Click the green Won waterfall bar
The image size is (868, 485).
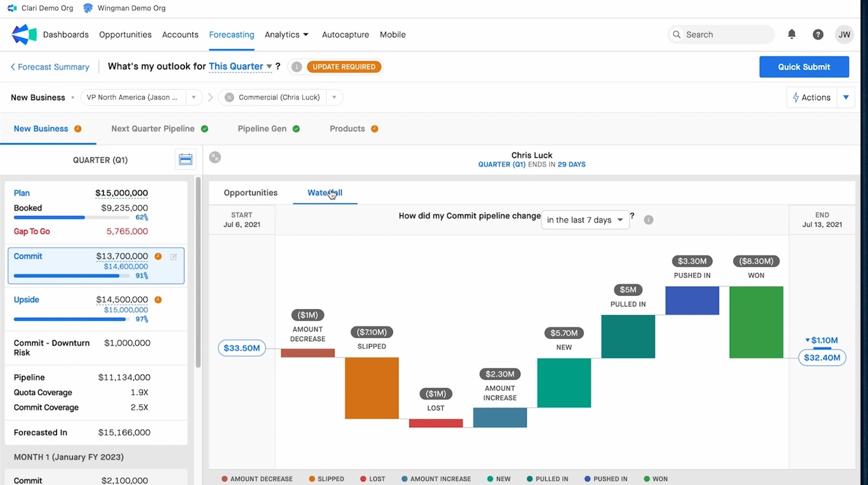[756, 322]
